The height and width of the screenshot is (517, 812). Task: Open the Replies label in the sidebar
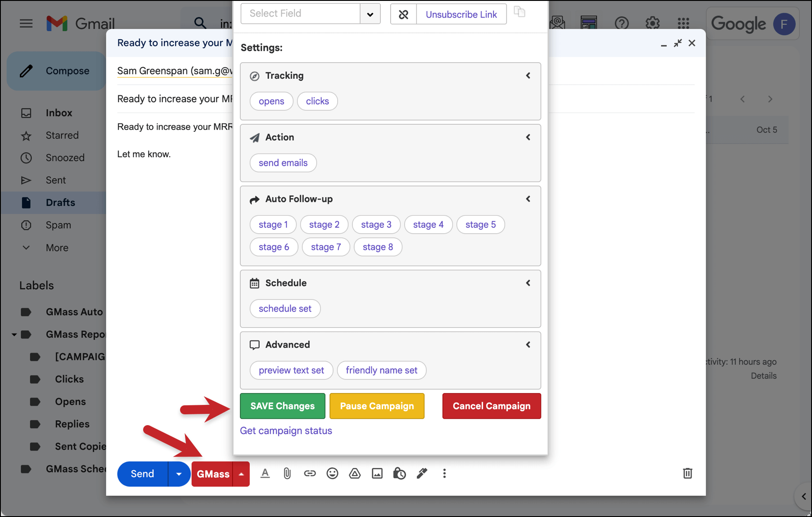[x=72, y=424]
